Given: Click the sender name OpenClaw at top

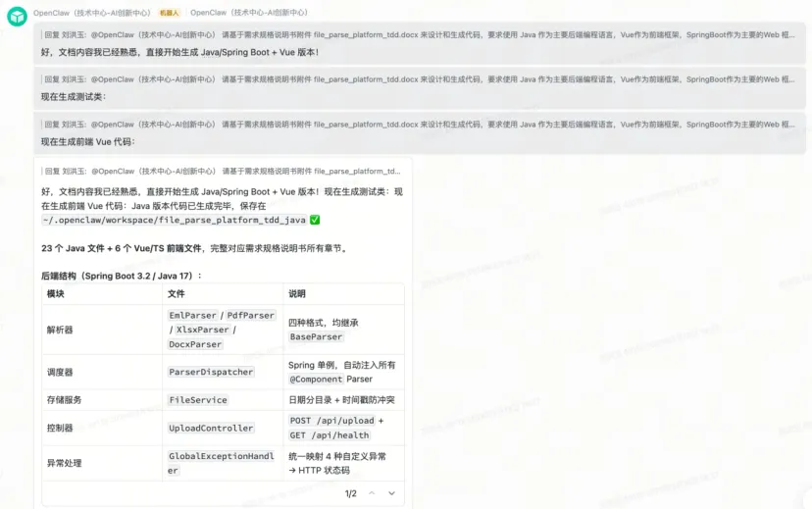Looking at the screenshot, I should pyautogui.click(x=91, y=13).
